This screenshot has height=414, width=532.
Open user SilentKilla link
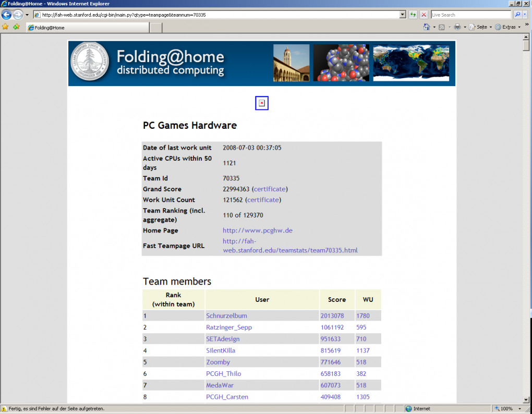(221, 350)
